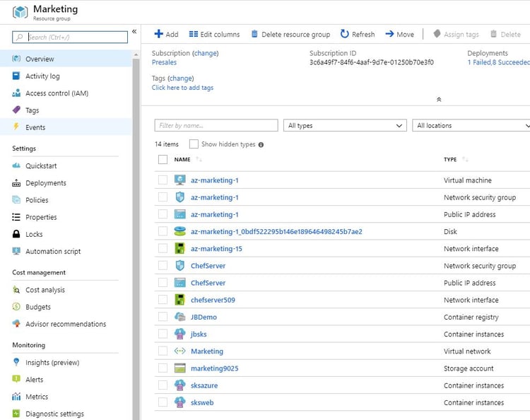Click the Locks padlock icon
Image resolution: width=530 pixels, height=420 pixels.
click(16, 234)
